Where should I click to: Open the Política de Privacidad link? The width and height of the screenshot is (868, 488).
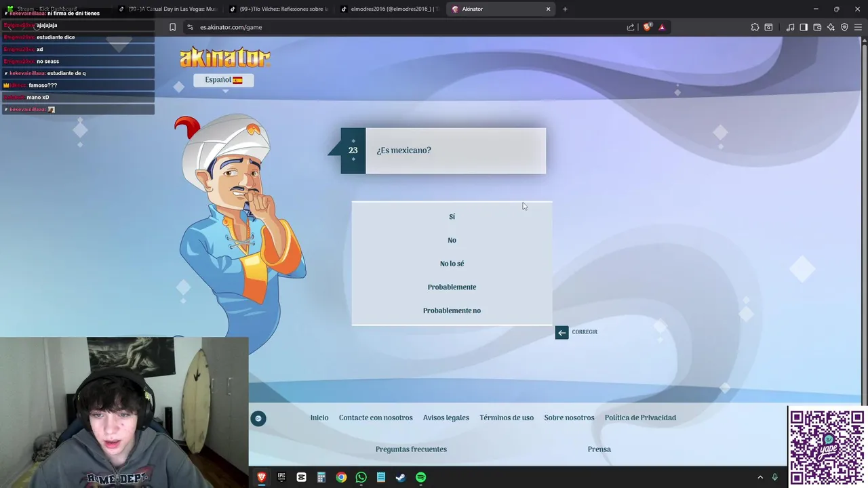640,418
